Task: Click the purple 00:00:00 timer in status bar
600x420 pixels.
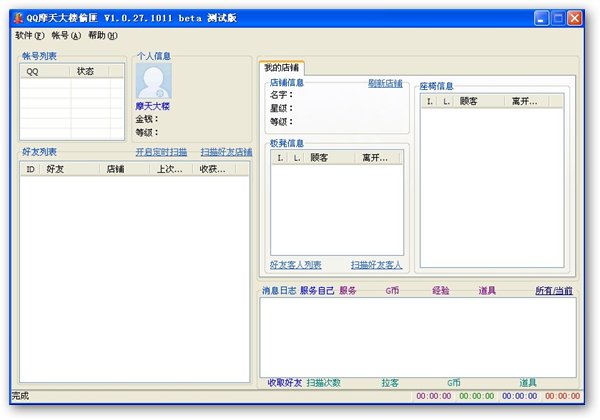Action: (434, 396)
